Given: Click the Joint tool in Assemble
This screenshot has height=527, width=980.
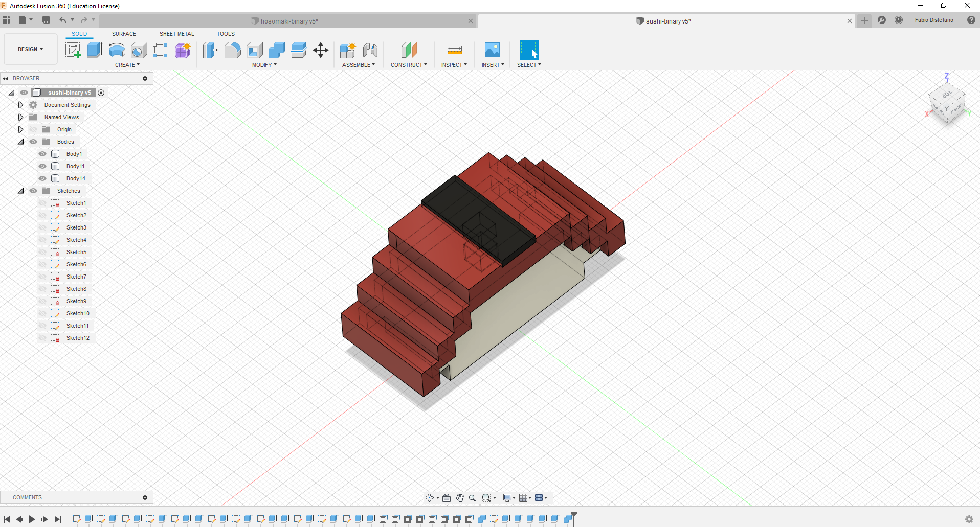Looking at the screenshot, I should click(x=370, y=50).
